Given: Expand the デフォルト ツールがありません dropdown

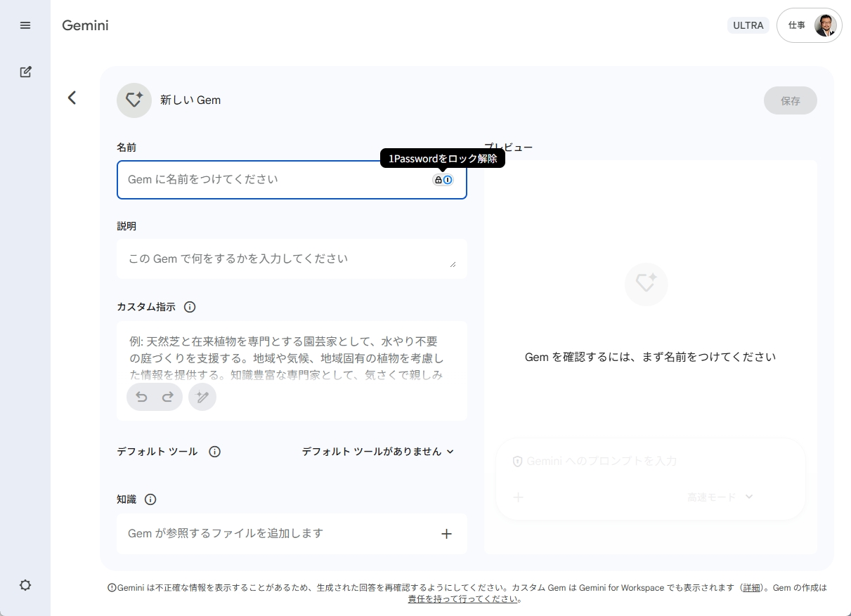Looking at the screenshot, I should (x=378, y=452).
